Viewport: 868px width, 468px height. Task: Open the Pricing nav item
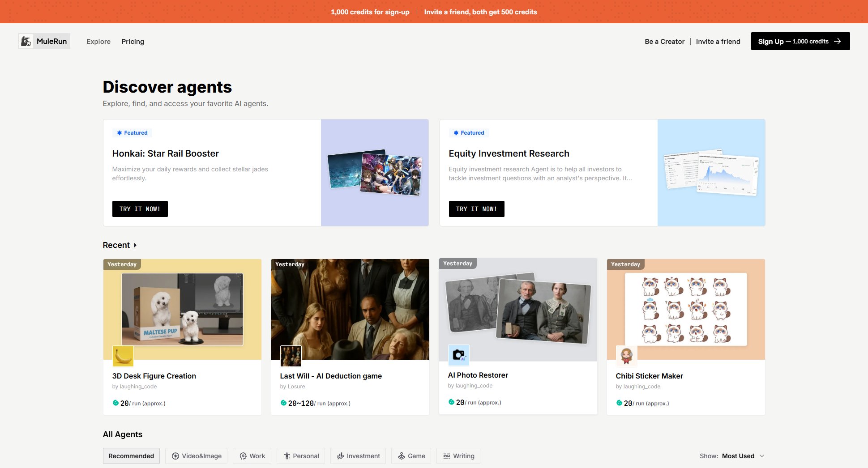click(x=133, y=41)
